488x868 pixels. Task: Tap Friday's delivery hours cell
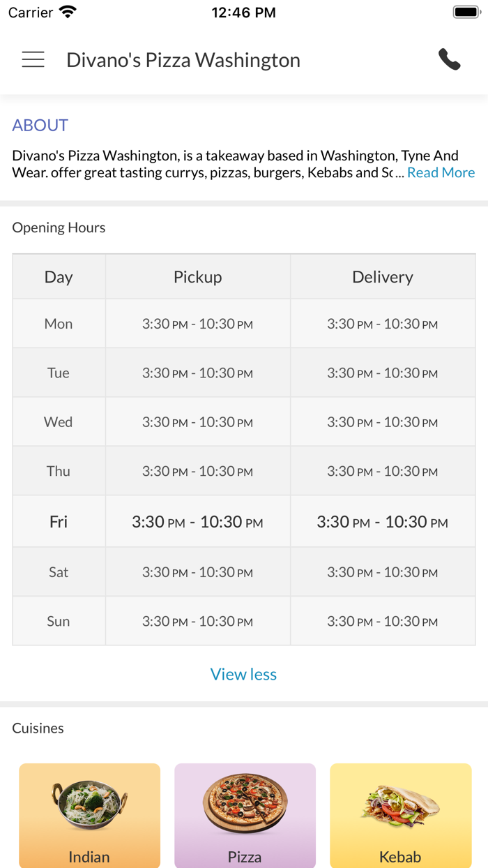(382, 522)
